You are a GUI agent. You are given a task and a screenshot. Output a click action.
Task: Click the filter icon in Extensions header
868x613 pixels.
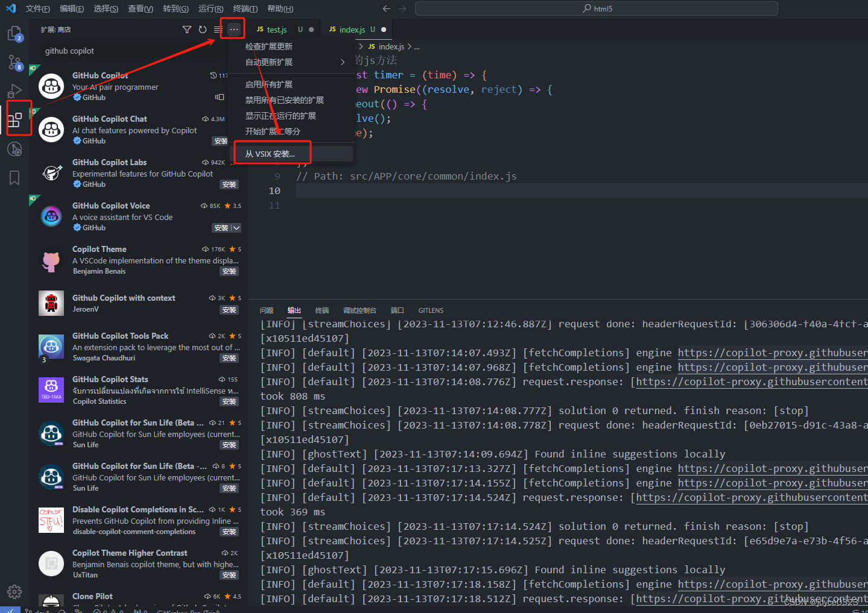[187, 29]
